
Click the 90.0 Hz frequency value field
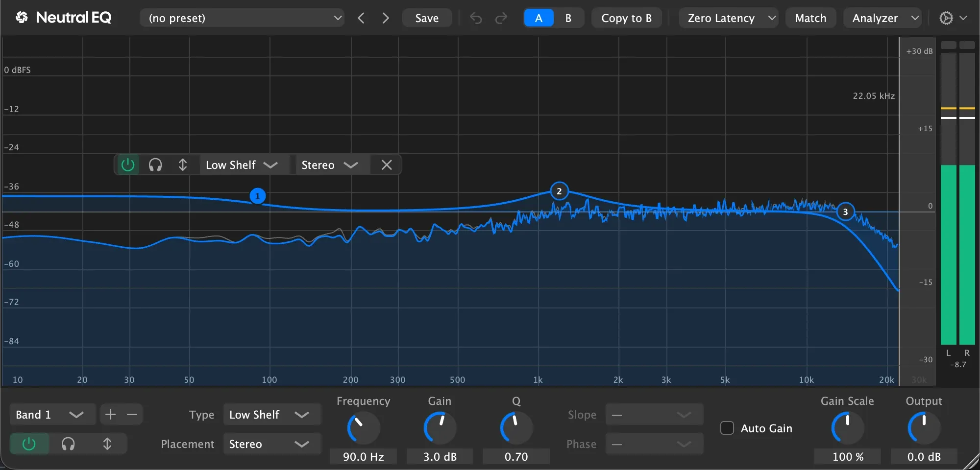364,457
